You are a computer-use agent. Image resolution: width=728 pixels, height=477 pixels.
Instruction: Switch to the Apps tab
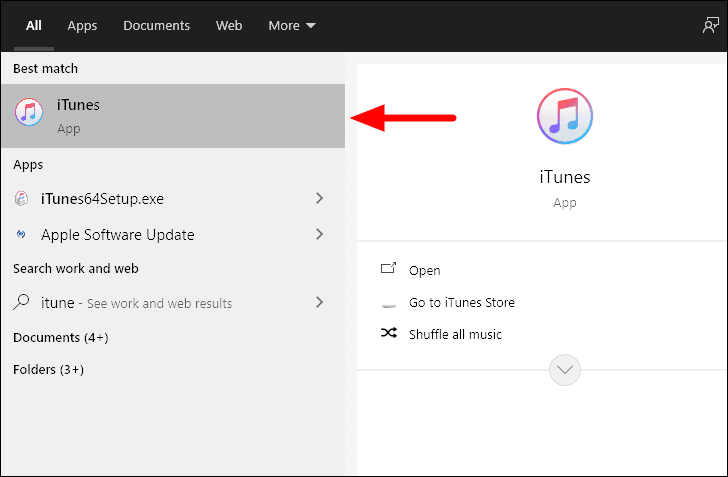point(82,26)
